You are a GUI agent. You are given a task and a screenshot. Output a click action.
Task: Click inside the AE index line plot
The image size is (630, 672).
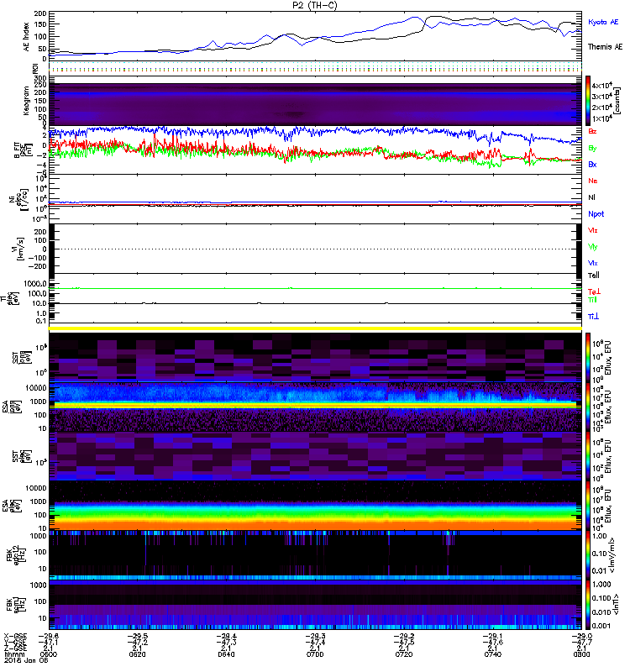[315, 36]
